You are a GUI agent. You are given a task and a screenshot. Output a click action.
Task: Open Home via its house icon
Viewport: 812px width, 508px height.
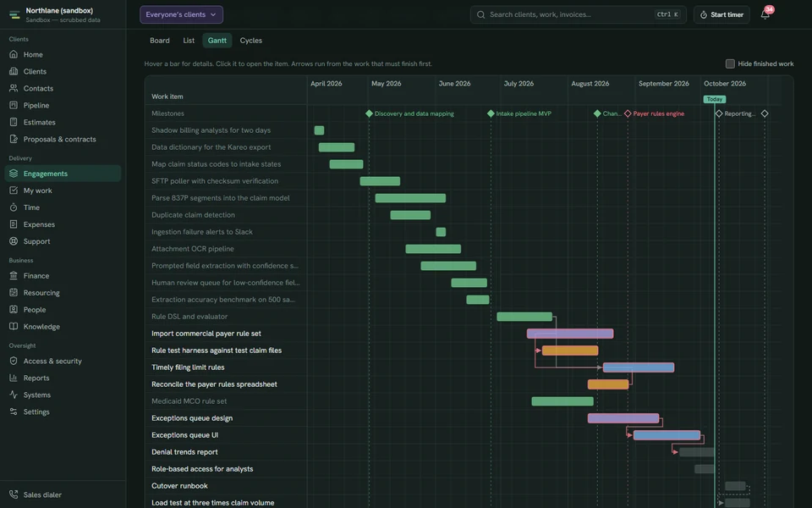[x=14, y=54]
